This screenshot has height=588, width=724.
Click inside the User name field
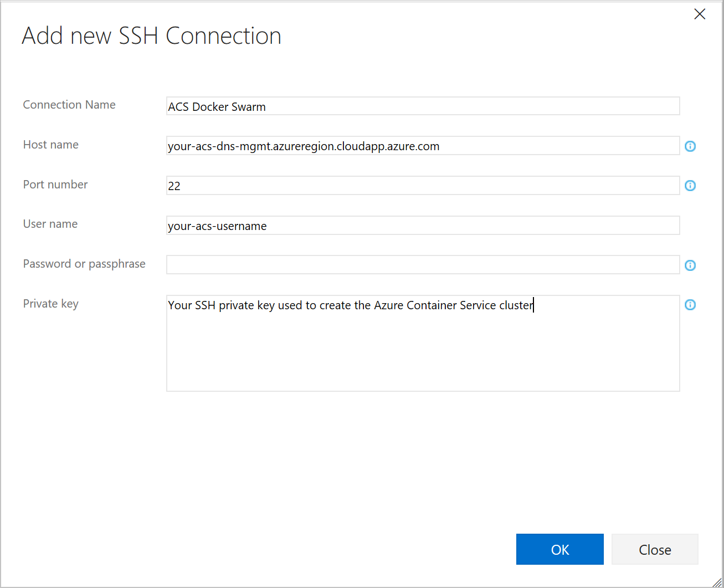click(x=423, y=225)
